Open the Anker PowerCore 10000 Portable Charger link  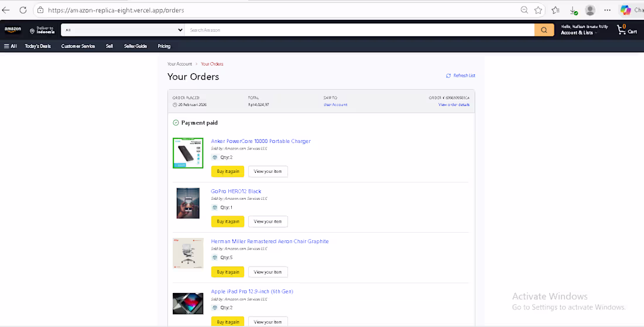(261, 141)
